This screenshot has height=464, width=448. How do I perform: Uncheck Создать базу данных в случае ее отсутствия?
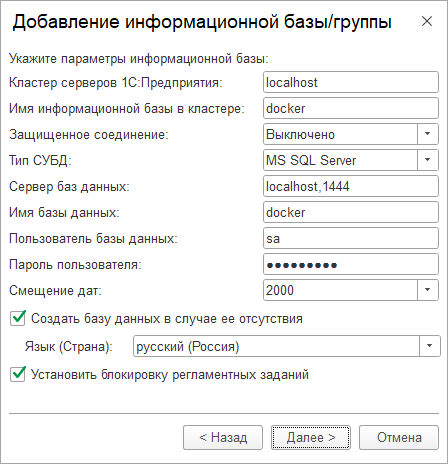pos(18,318)
